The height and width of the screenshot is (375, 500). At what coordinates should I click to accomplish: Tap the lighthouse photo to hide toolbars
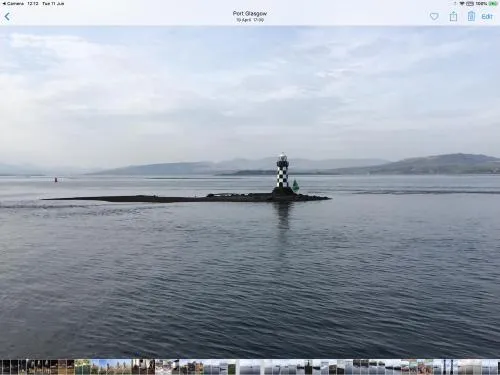click(250, 192)
